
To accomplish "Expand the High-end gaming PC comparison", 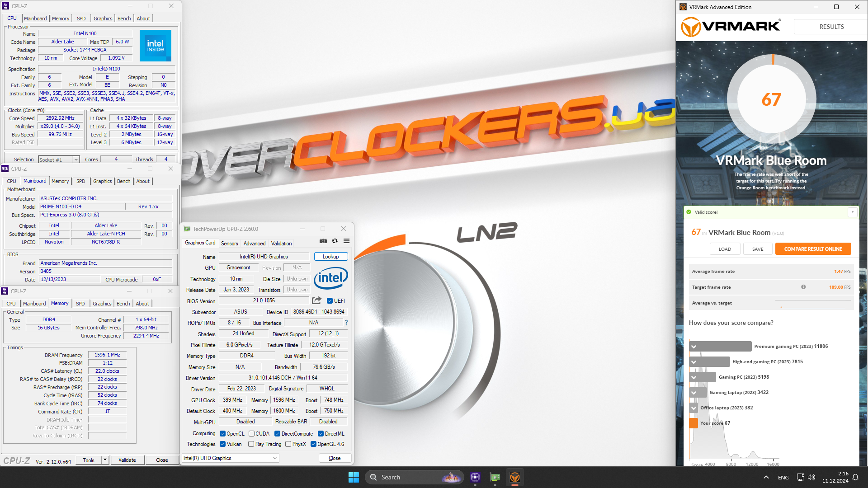I will [693, 362].
